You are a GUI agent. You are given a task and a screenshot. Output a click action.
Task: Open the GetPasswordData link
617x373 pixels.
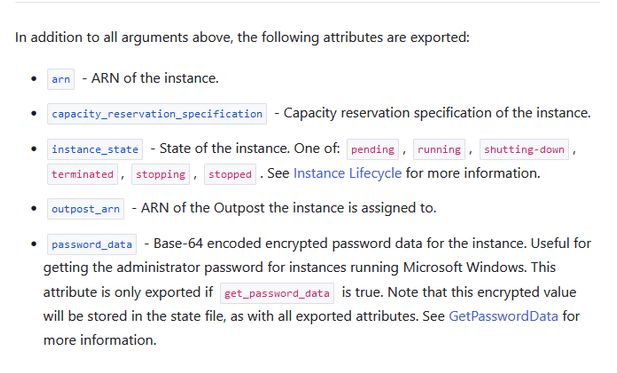point(503,316)
